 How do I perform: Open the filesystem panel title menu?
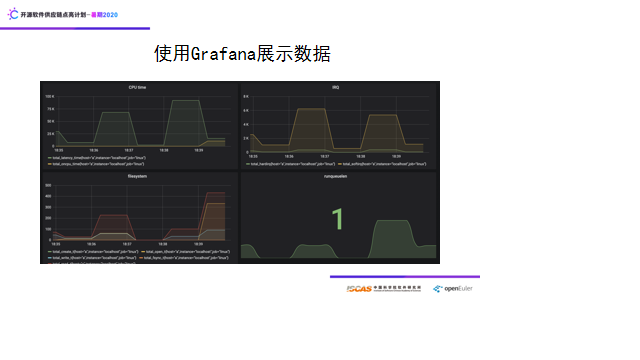pos(137,176)
